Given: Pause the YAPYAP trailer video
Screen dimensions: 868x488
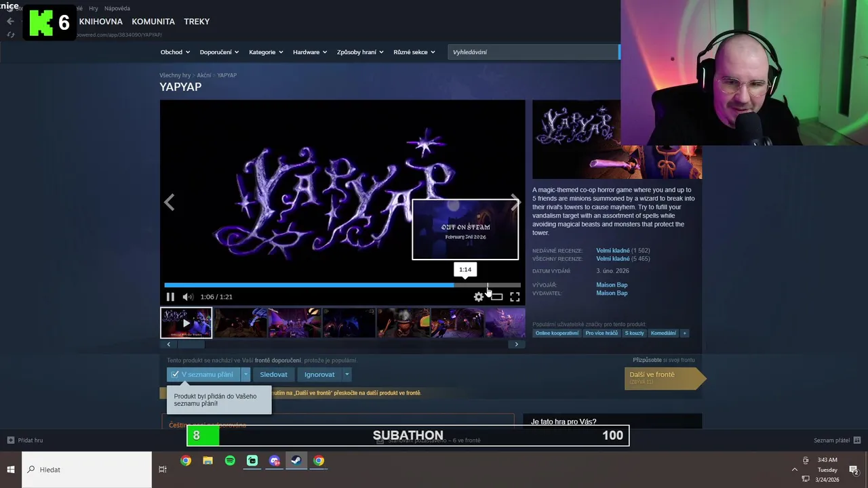Looking at the screenshot, I should [x=170, y=297].
